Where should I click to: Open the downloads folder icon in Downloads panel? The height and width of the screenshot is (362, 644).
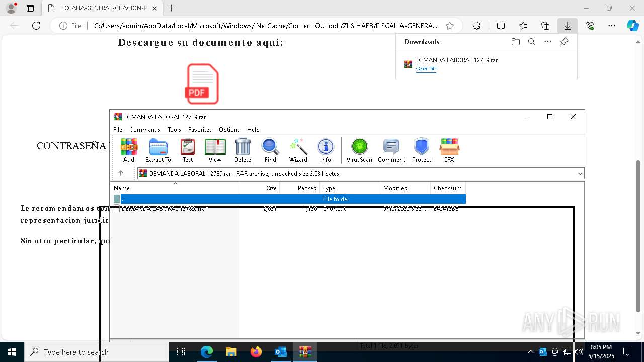point(515,42)
